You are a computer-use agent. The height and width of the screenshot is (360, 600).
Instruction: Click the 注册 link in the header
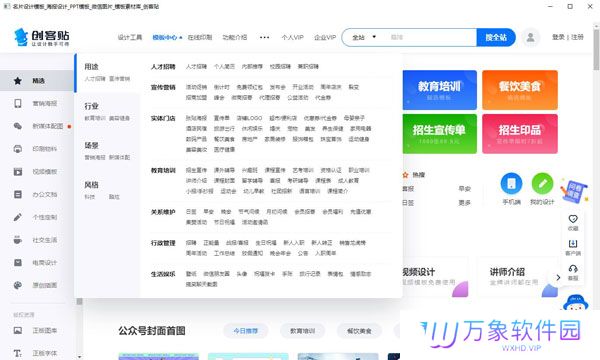click(x=577, y=37)
